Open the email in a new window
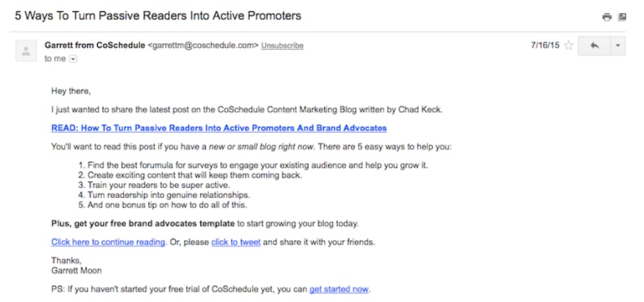 622,17
